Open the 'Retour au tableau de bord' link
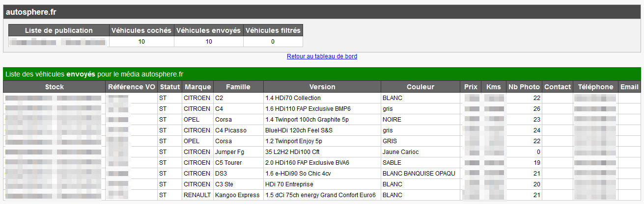This screenshot has height=204, width=644. click(x=322, y=56)
